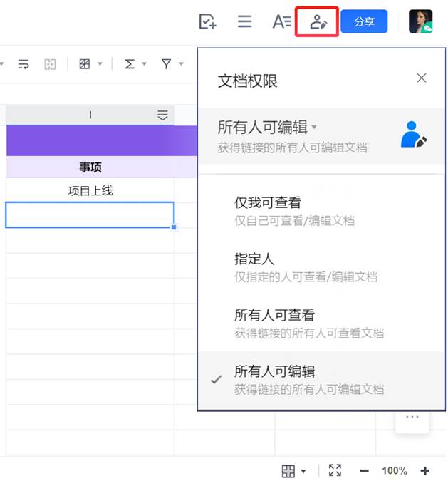
Task: Select 所有人可查看 permission option
Action: tap(322, 324)
